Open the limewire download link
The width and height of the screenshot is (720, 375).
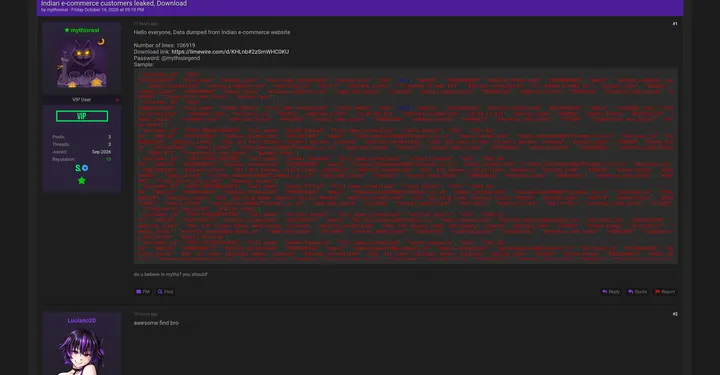(x=230, y=52)
